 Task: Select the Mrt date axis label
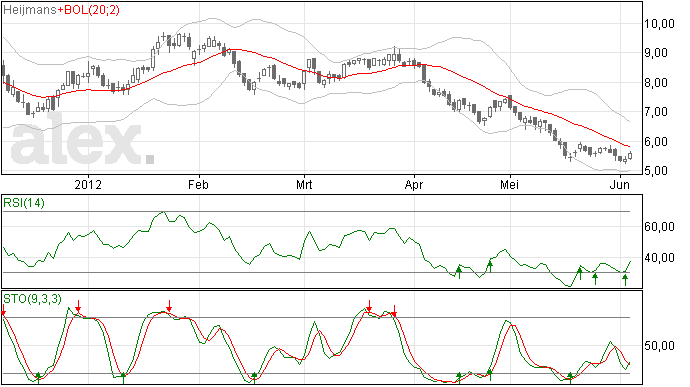click(304, 184)
